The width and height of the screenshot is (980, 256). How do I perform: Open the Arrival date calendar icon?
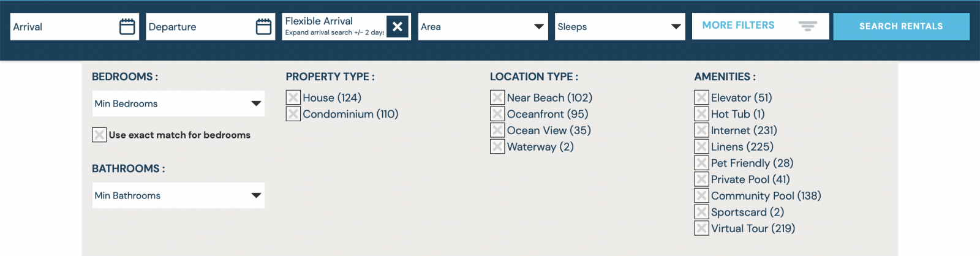point(127,26)
